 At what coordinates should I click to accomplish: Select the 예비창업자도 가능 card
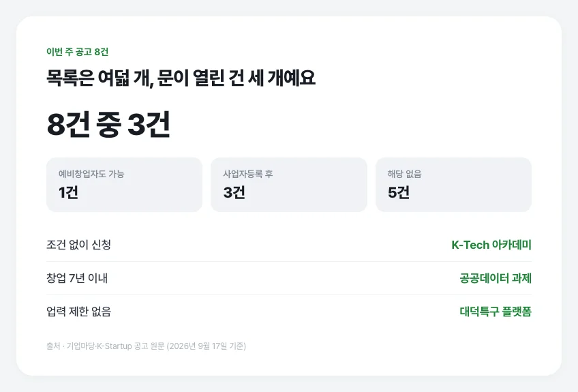[124, 185]
